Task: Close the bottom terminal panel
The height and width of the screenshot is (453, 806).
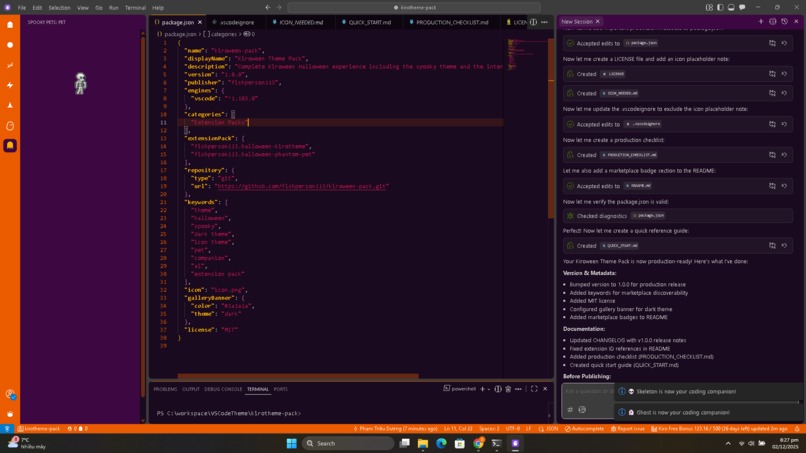Action: pyautogui.click(x=545, y=389)
